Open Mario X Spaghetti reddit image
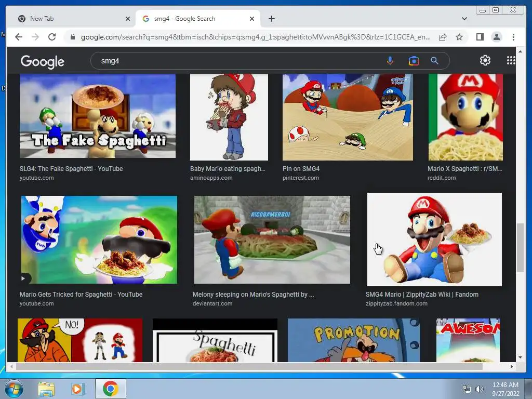 (x=465, y=117)
